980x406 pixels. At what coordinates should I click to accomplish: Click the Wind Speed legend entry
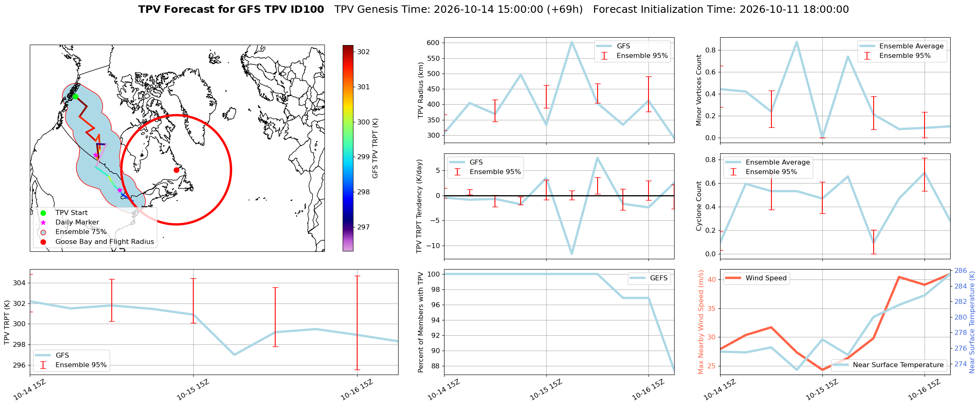click(x=757, y=278)
